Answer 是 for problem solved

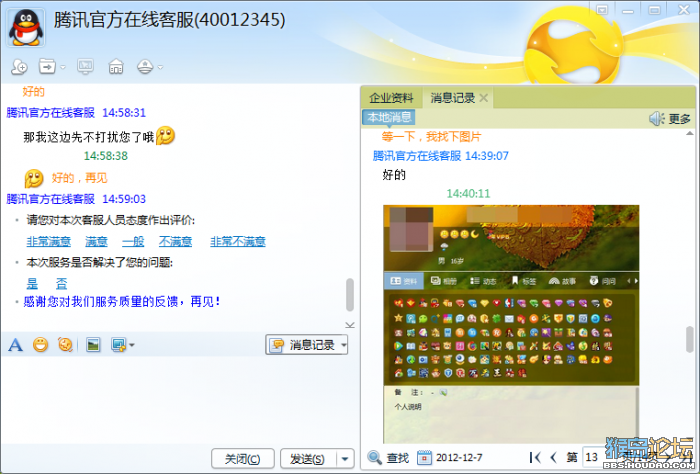click(33, 283)
